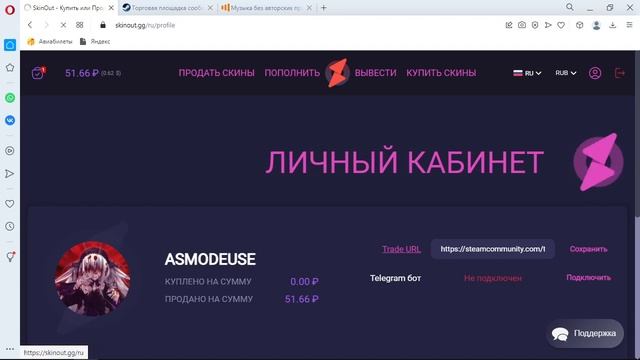Open the player icon in sidebar
Viewport: 640px width, 360px height.
tap(10, 151)
